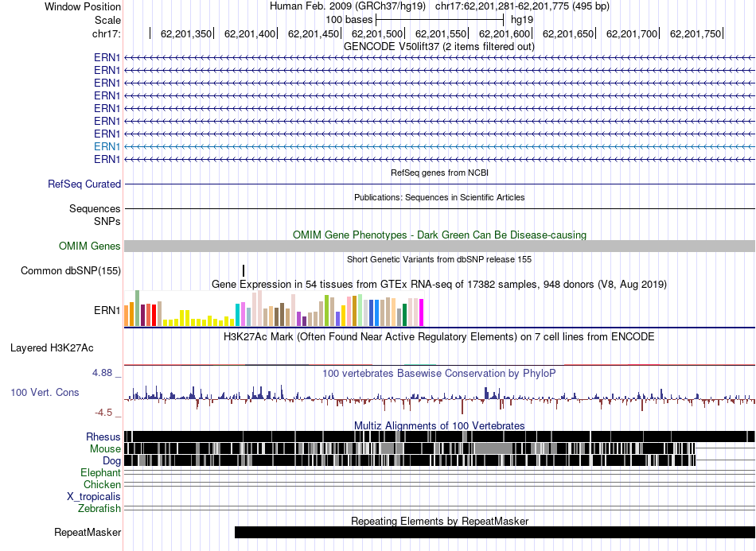Click the H3K27Ac Mark ENCODE track title
The image size is (756, 551).
tap(439, 336)
